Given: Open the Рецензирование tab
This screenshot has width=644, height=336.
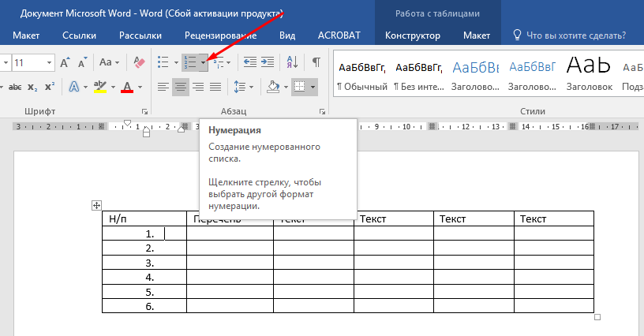Looking at the screenshot, I should 220,35.
